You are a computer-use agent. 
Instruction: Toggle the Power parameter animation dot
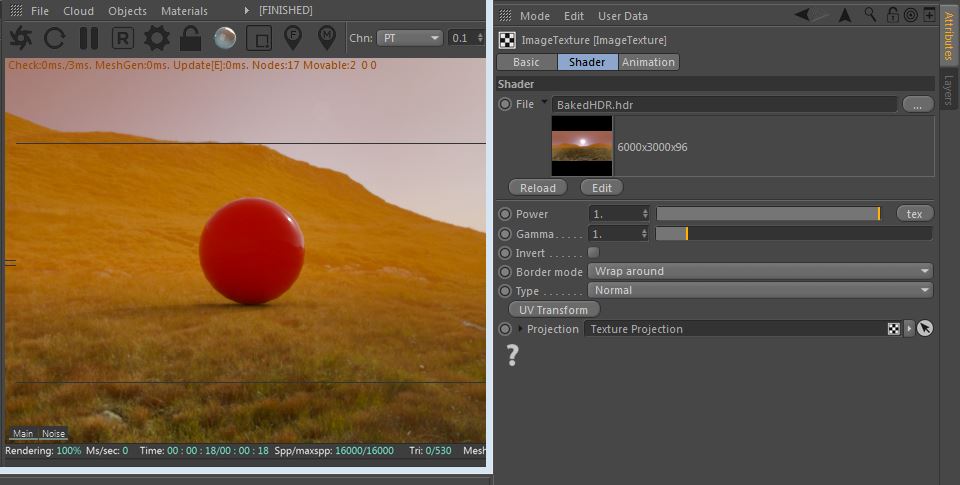click(504, 214)
